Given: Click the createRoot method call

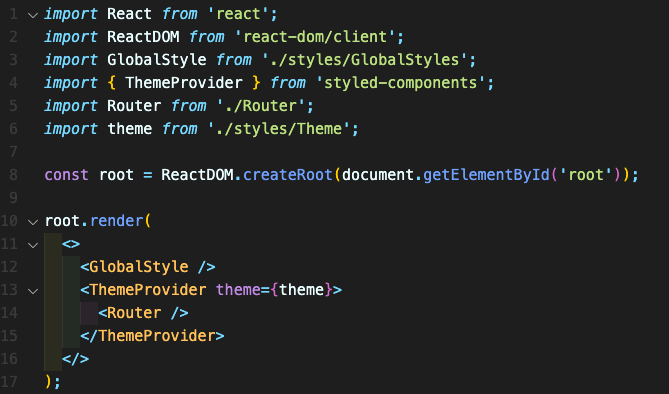Looking at the screenshot, I should [288, 175].
